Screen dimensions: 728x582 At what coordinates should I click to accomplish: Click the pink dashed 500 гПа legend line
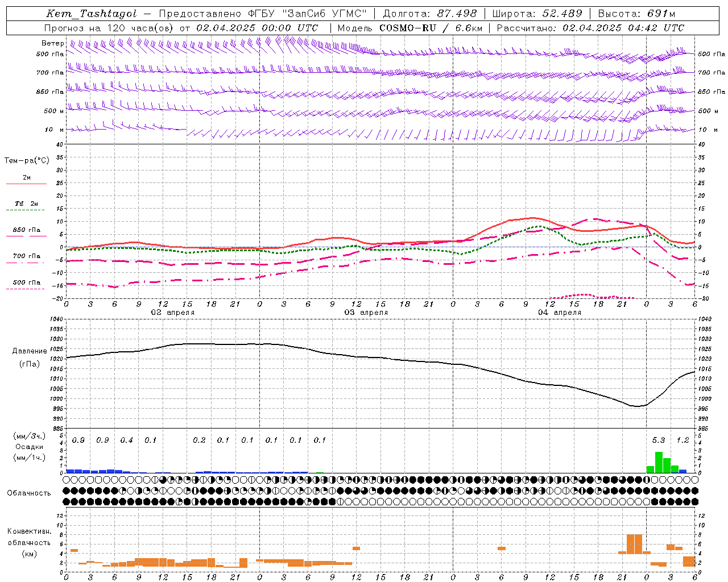pyautogui.click(x=26, y=289)
